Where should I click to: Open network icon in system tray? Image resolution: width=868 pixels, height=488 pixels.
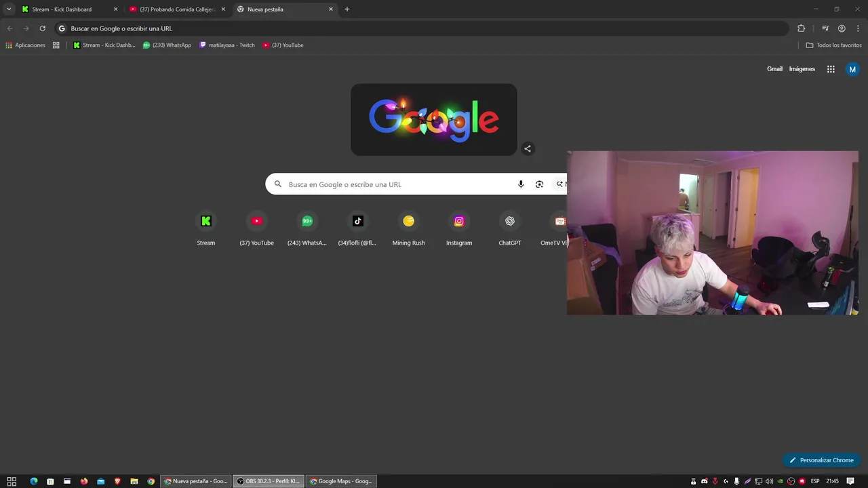coord(758,481)
